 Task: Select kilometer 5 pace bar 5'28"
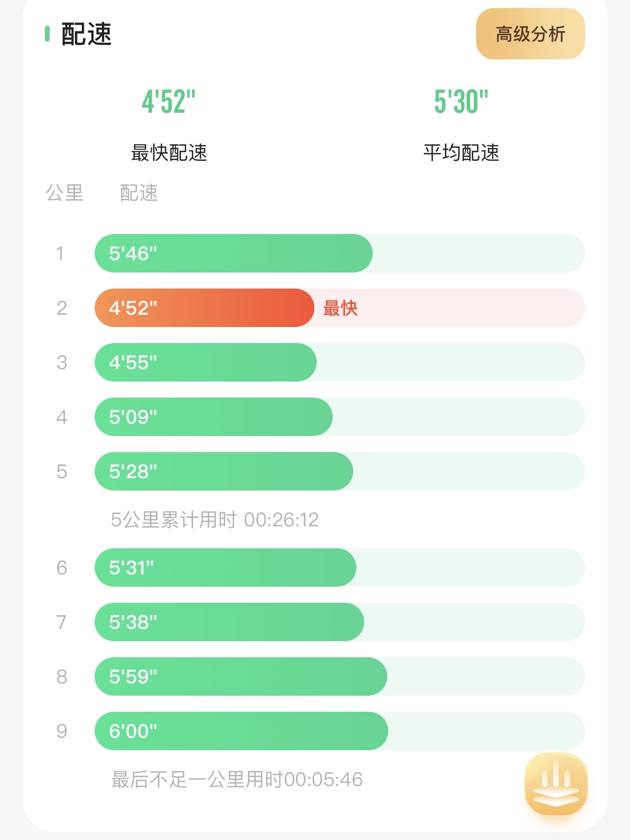click(x=223, y=471)
